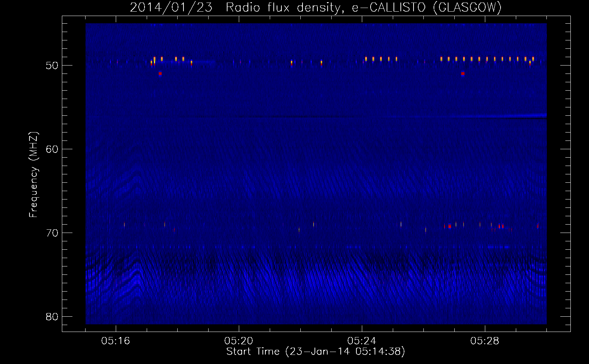Click the 05:28 time tick label

coord(485,341)
